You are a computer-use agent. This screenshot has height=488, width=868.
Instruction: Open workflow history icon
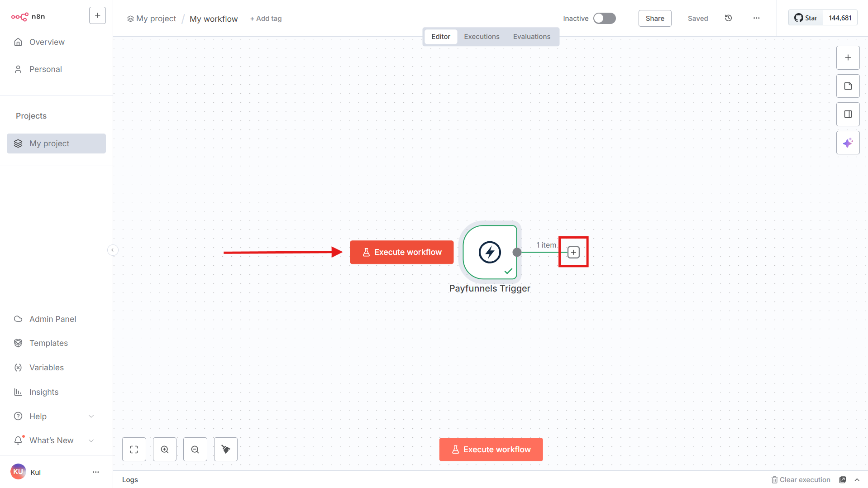coord(729,18)
